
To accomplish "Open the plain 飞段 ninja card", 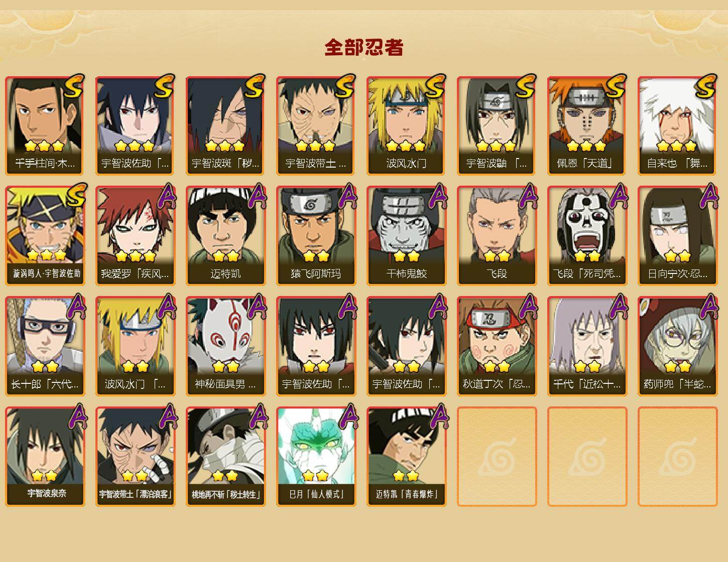I will pyautogui.click(x=497, y=236).
